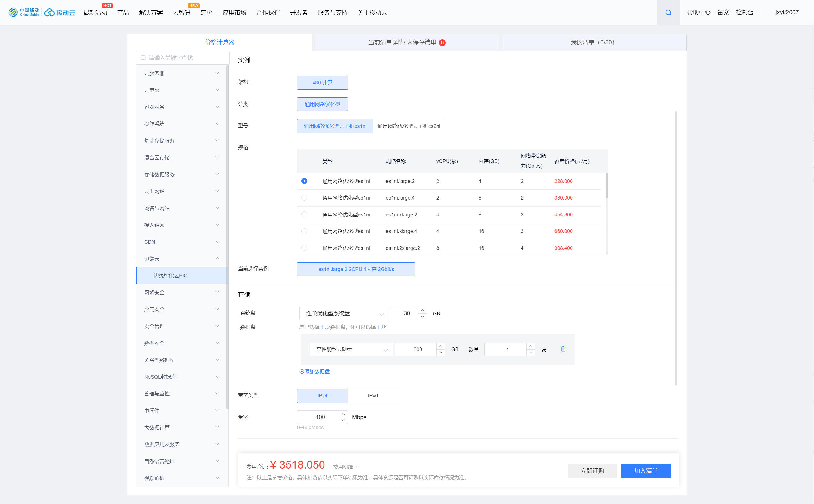Switch to 当前清单详情/未保存清单 tab

tap(406, 42)
